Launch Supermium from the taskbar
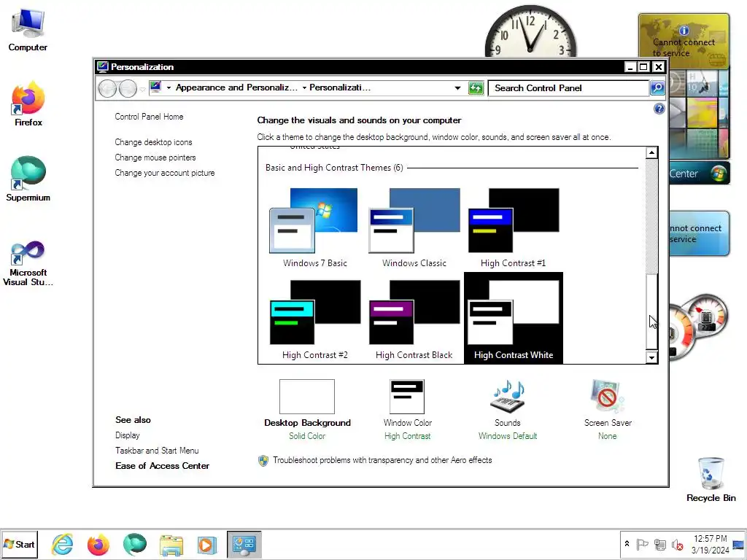Screen dimensions: 747x560 click(x=135, y=544)
